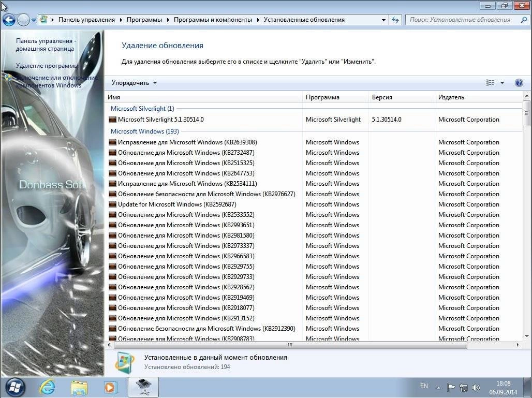Click the scroll right arrow

tap(518, 345)
